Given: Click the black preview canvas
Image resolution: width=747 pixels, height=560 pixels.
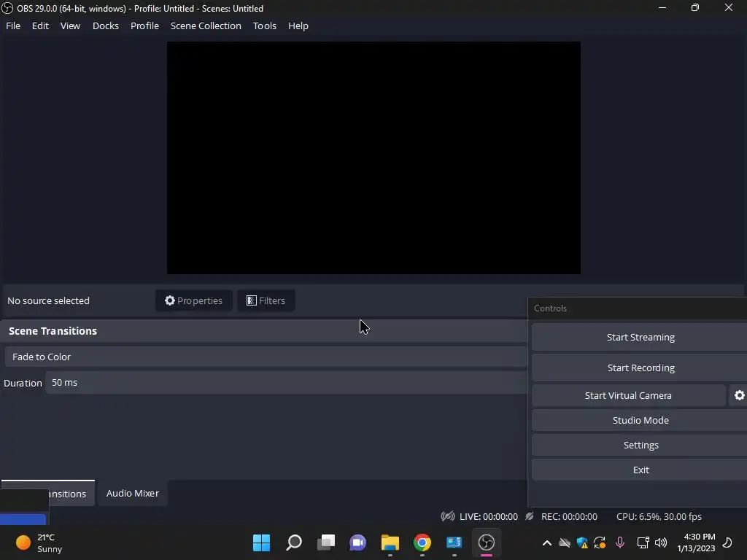Looking at the screenshot, I should 373,157.
